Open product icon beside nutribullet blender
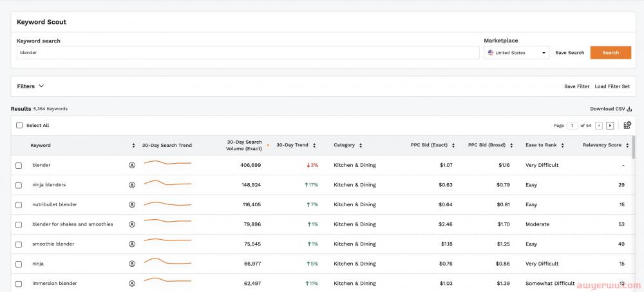The height and width of the screenshot is (292, 644). tap(132, 204)
